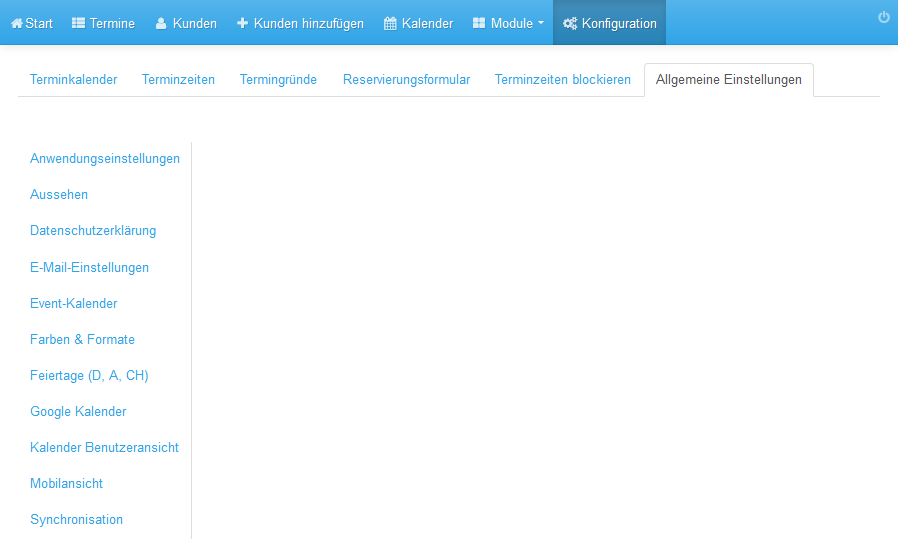899x539 pixels.
Task: Open the Synchronisation link
Action: [x=76, y=520]
